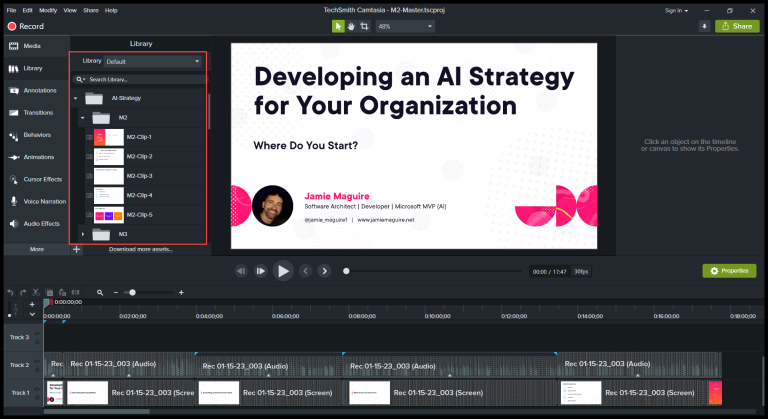The width and height of the screenshot is (768, 419).
Task: Toggle Track 1 lock
Action: (x=37, y=397)
